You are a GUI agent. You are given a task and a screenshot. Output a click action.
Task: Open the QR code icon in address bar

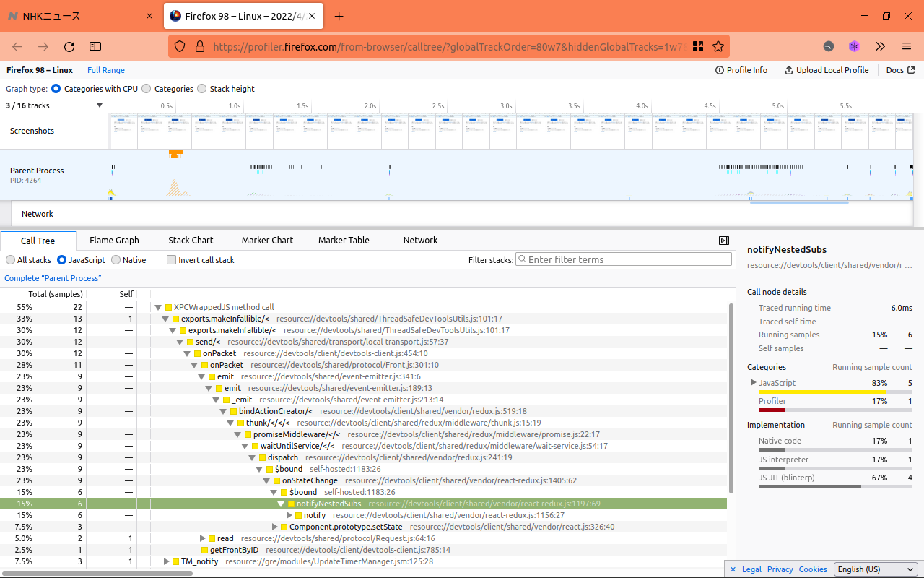point(698,46)
